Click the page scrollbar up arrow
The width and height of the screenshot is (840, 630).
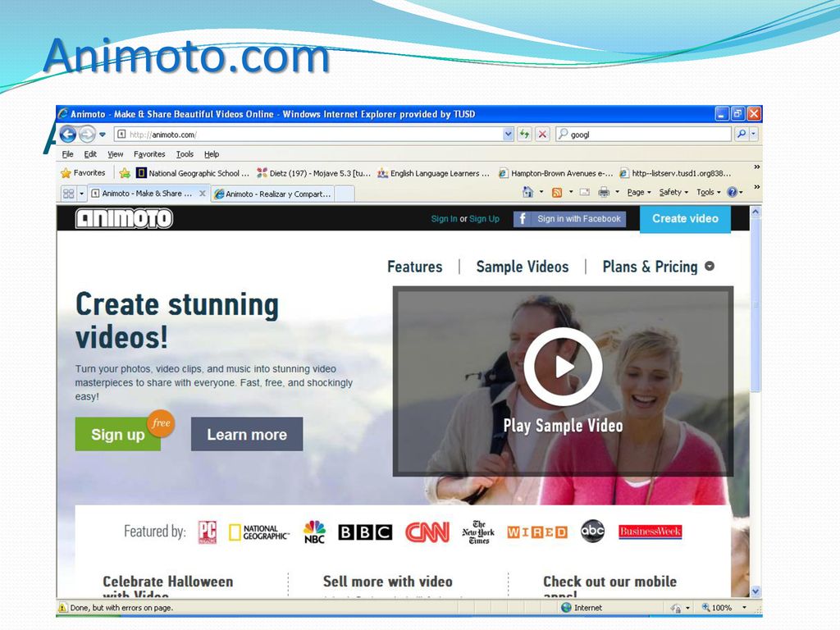pos(756,212)
